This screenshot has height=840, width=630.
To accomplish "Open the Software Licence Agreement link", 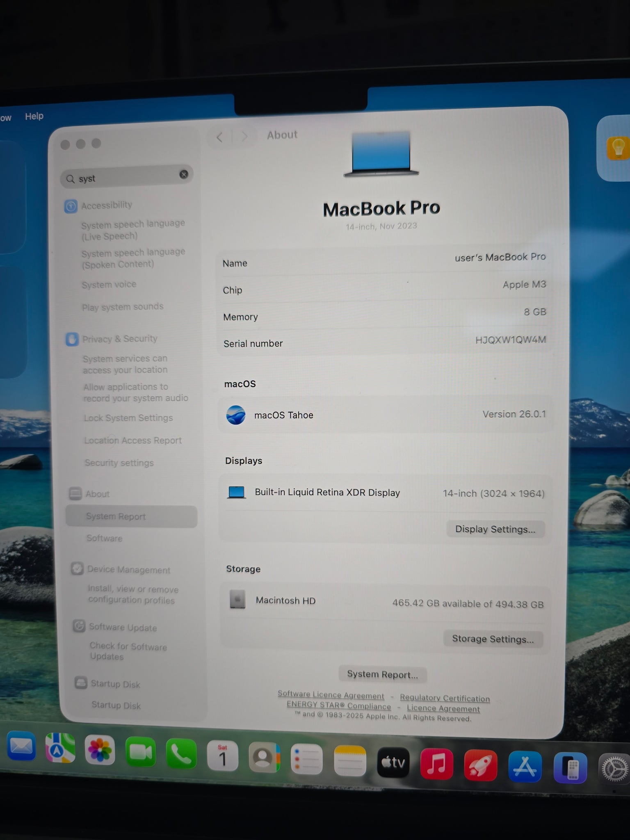I will [331, 695].
